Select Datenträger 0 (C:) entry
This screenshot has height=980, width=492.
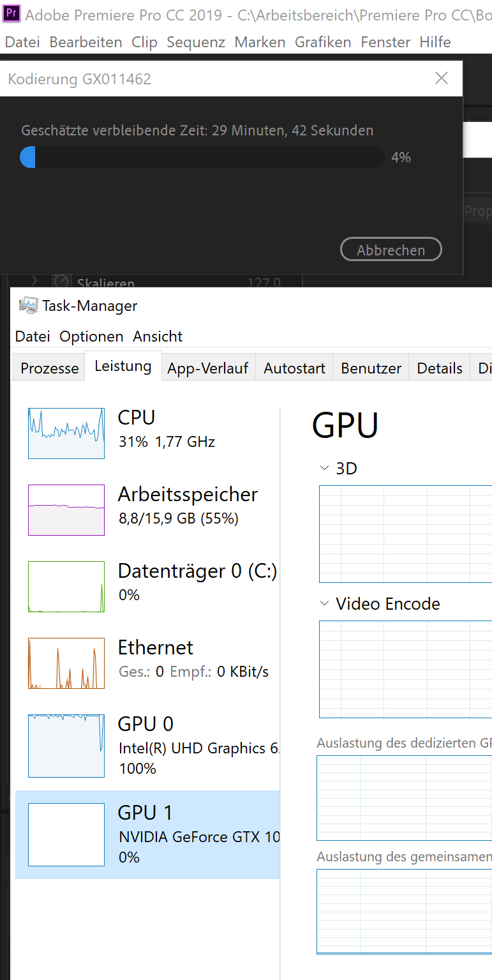pos(147,586)
